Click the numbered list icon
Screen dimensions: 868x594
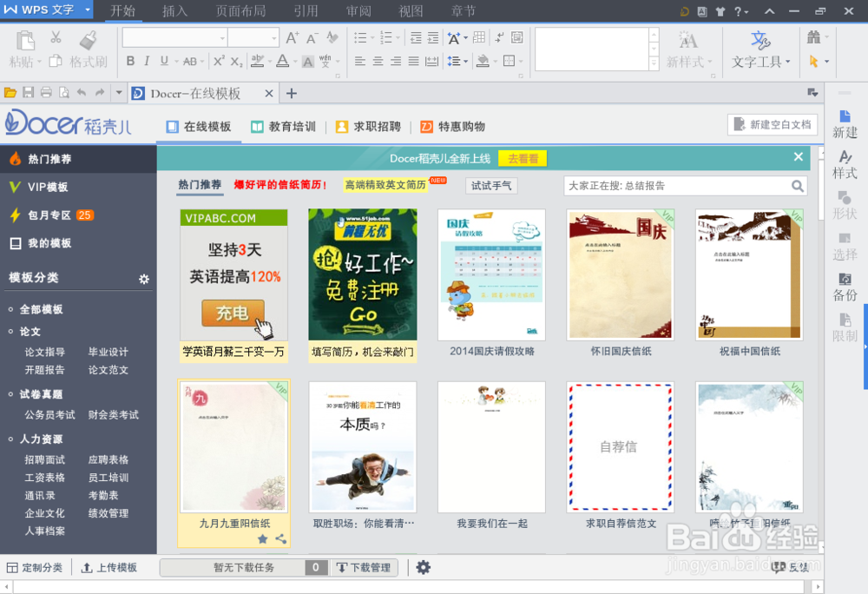click(386, 37)
